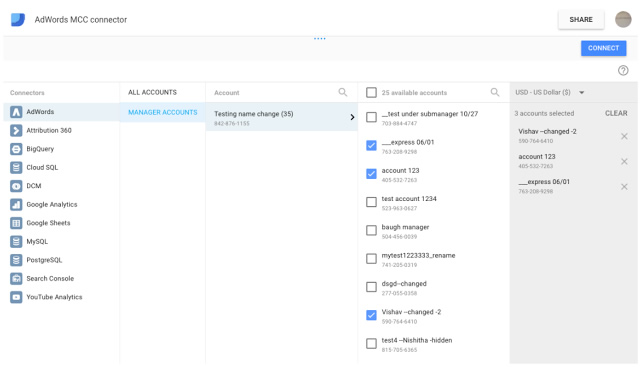Check the test4 --Nishitha -hidden checkbox

[371, 344]
